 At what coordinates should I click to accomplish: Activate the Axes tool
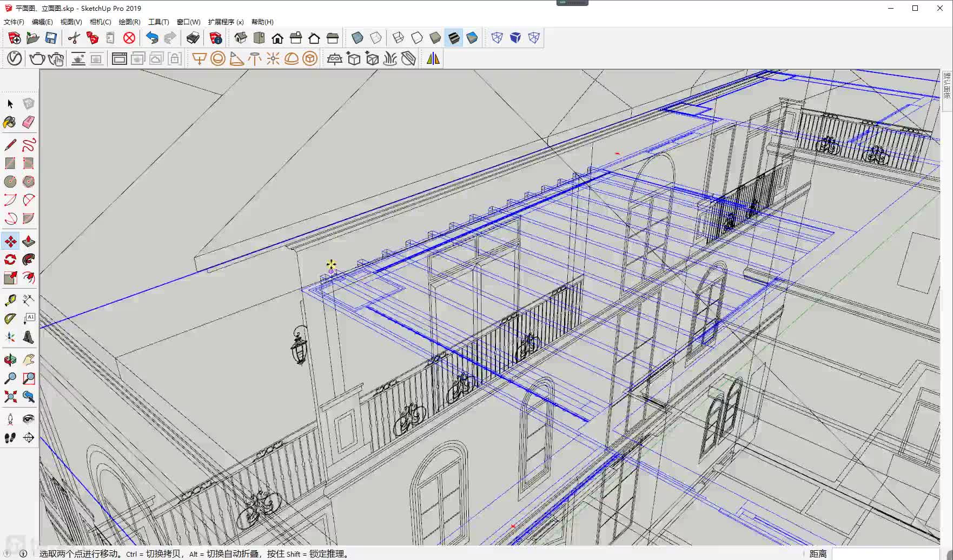tap(10, 337)
